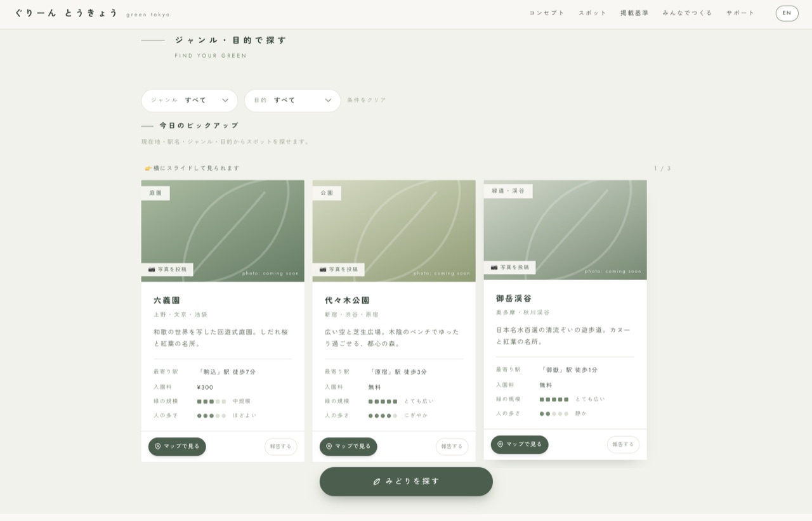Click the 御岳渓谷 card image
812x521 pixels.
(565, 229)
